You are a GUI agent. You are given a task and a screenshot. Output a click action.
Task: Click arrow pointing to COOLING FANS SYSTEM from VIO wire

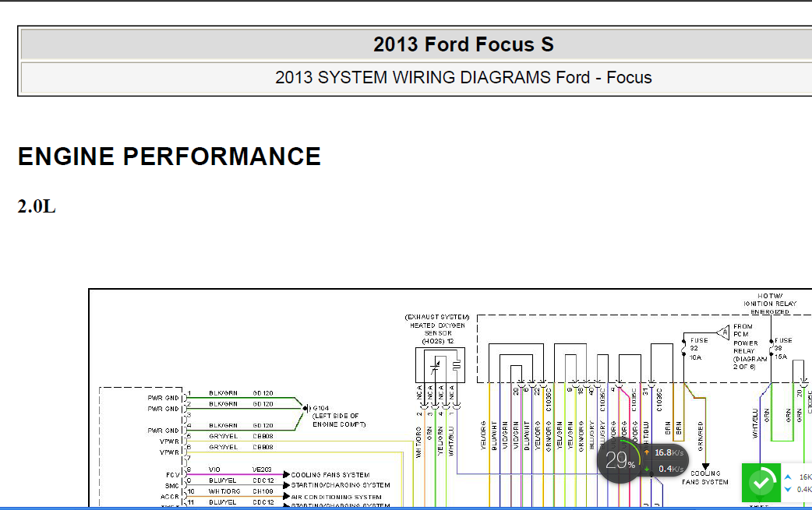(286, 474)
